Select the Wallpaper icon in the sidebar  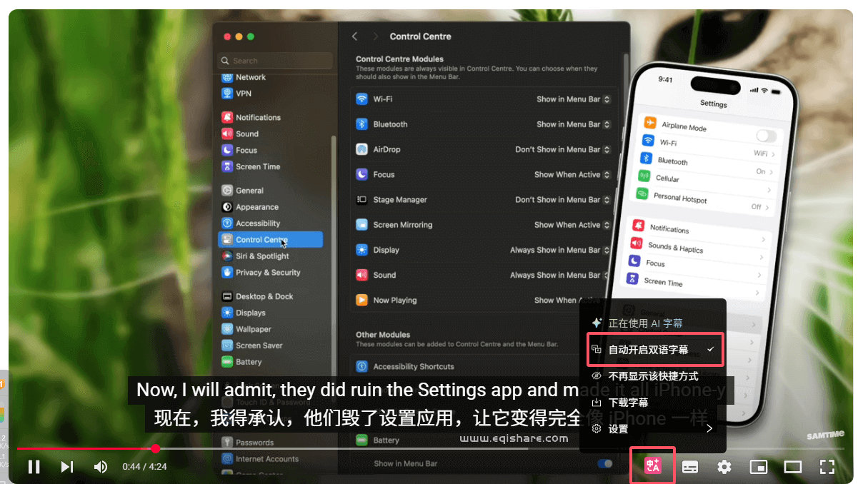tap(229, 328)
